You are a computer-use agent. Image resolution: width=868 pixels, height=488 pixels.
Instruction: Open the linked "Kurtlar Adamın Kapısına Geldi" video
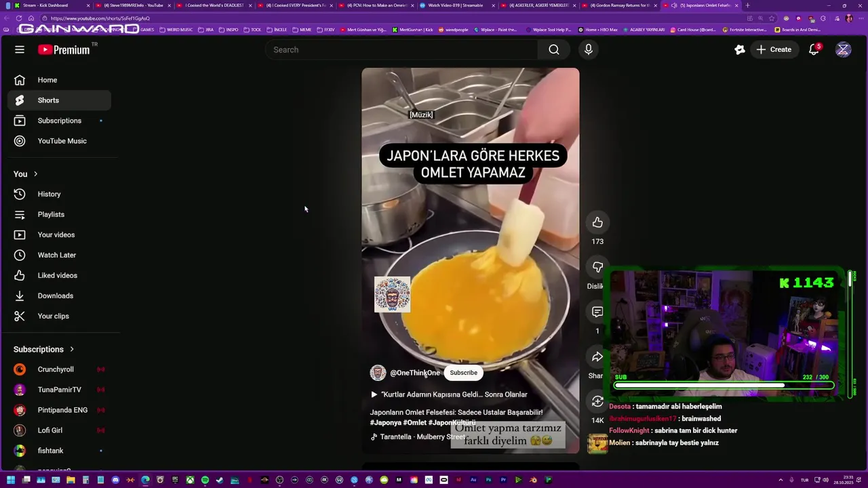click(x=449, y=394)
